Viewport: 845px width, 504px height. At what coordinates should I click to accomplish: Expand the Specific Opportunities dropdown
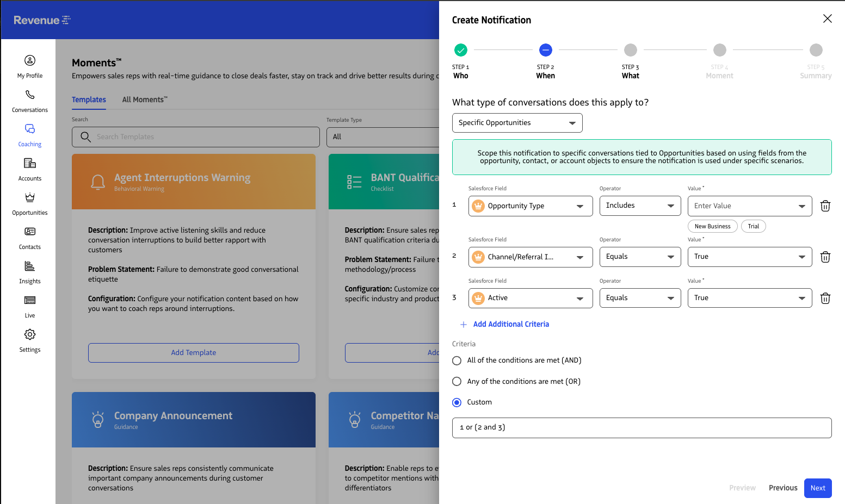[517, 123]
